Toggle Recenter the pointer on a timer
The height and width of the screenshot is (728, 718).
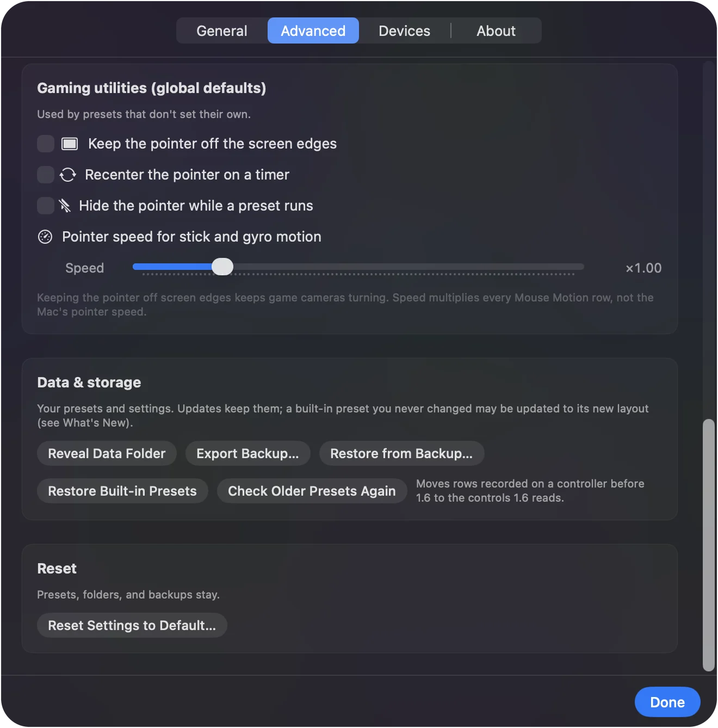46,175
